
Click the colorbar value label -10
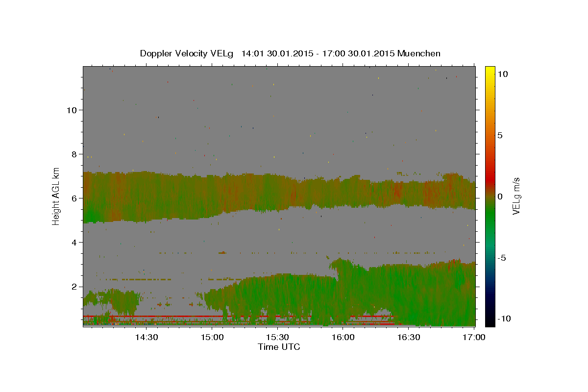coord(504,318)
